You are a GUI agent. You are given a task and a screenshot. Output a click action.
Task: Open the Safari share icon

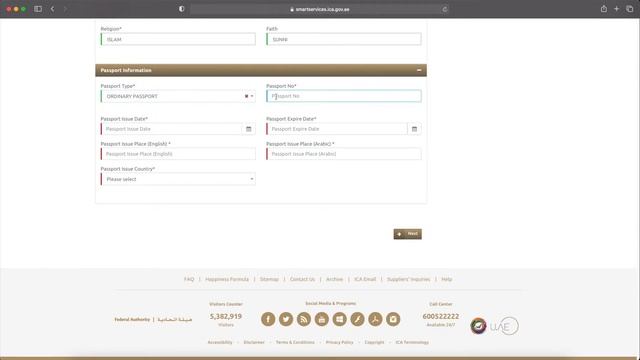(604, 9)
